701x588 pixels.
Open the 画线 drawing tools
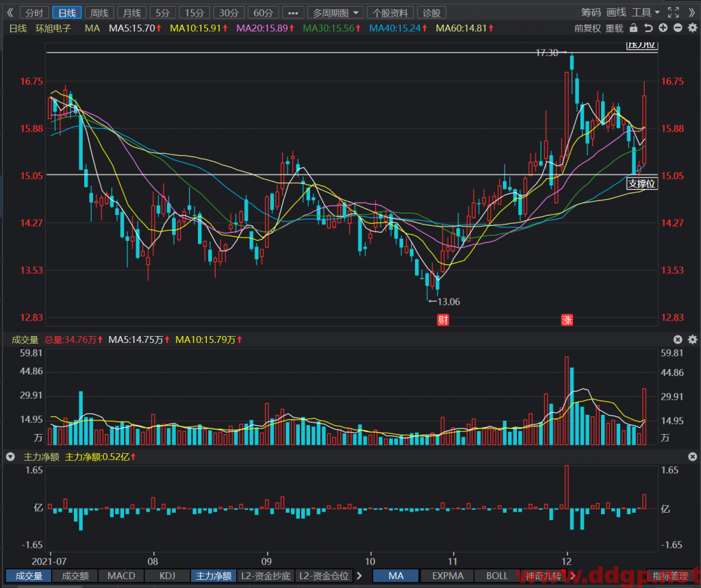(616, 12)
